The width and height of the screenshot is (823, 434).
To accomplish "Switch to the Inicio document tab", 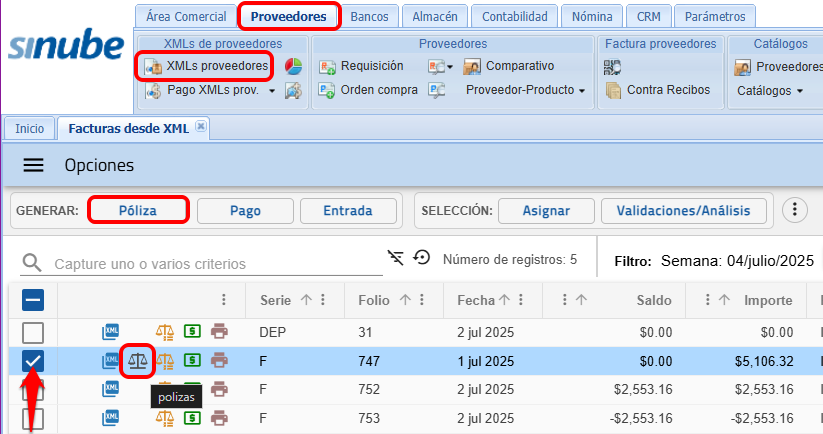I will [29, 129].
